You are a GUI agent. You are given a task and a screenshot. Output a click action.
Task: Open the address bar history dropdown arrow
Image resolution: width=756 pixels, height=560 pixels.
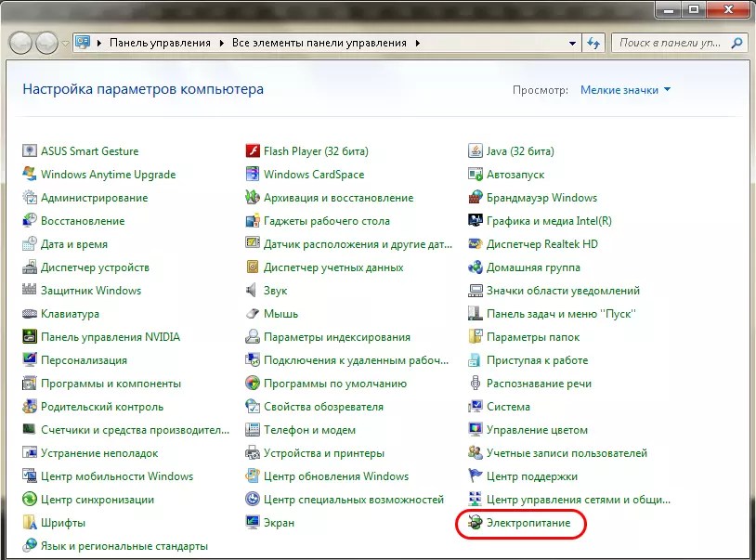pyautogui.click(x=571, y=43)
